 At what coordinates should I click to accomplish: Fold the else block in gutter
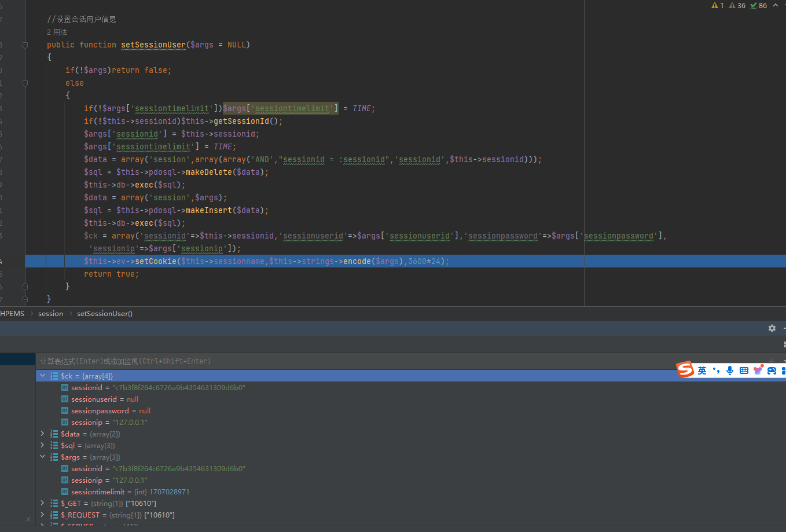pyautogui.click(x=25, y=83)
